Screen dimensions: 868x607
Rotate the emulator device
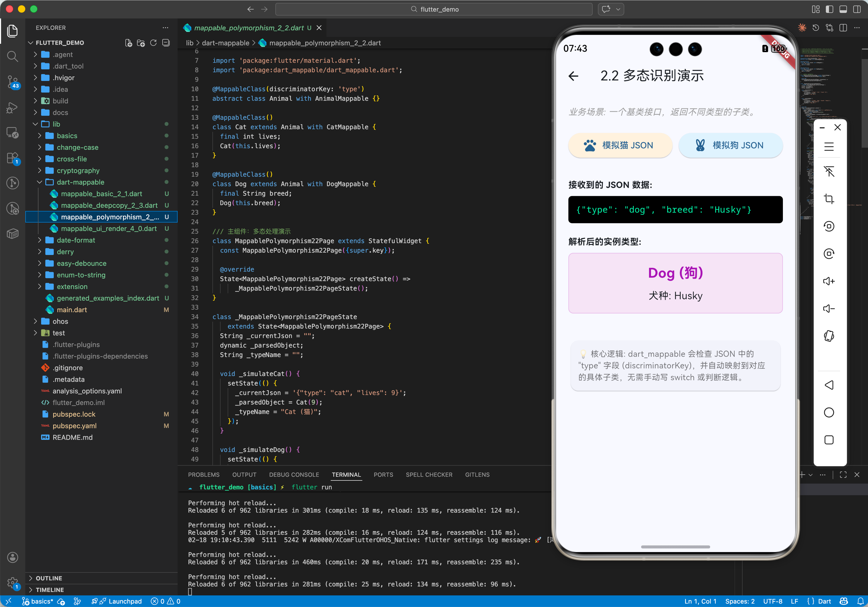tap(829, 336)
